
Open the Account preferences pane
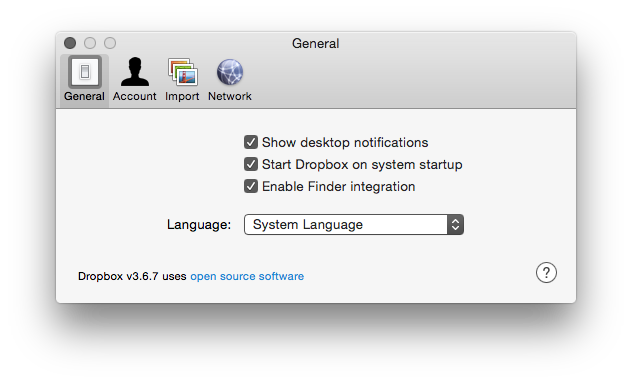[x=135, y=80]
